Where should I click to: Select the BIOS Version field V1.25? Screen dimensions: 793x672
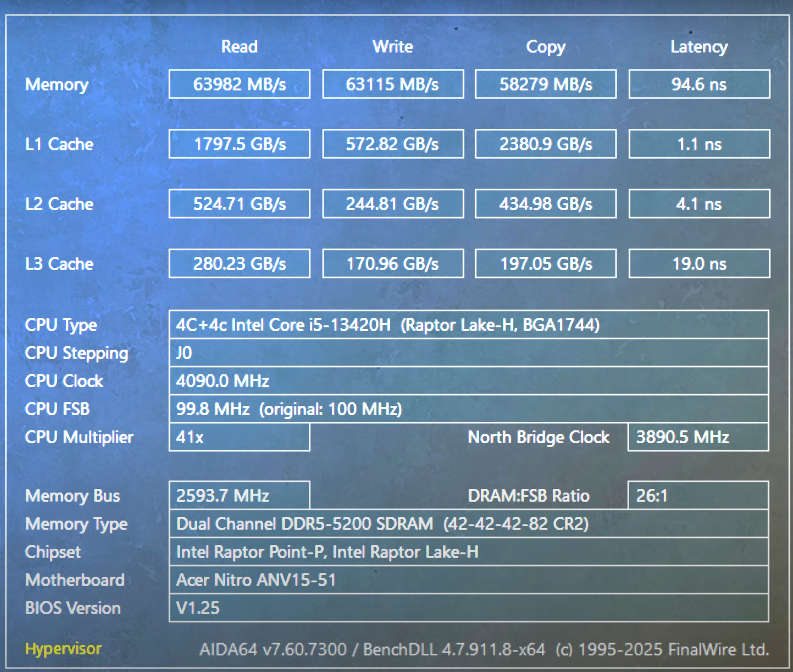tap(469, 608)
